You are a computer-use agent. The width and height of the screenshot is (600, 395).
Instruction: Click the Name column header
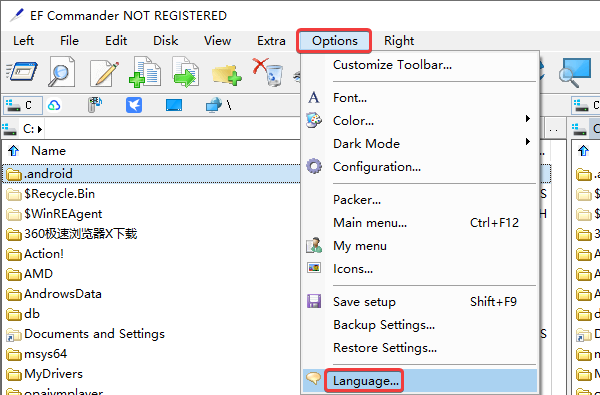[48, 151]
